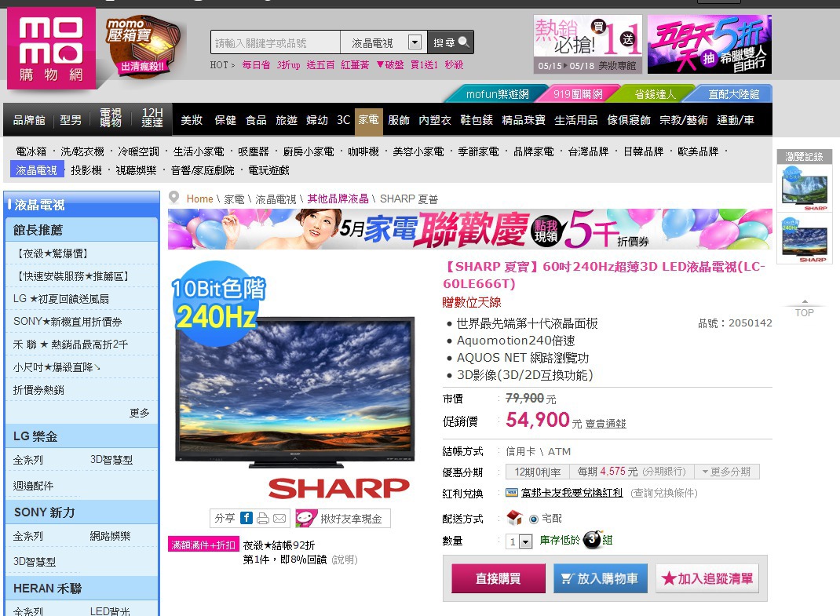840x616 pixels.
Task: Click the Home breadcrumb link
Action: coord(200,199)
